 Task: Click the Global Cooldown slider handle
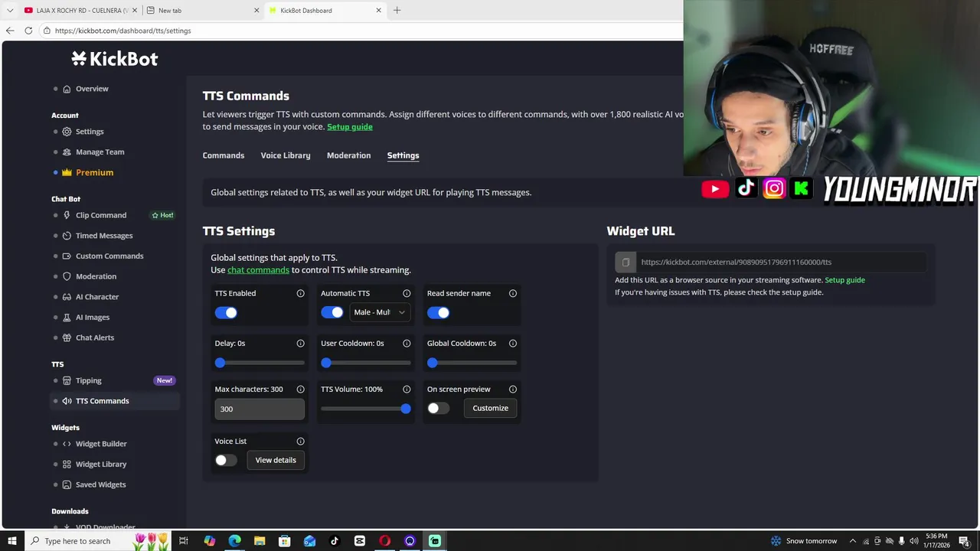[433, 363]
